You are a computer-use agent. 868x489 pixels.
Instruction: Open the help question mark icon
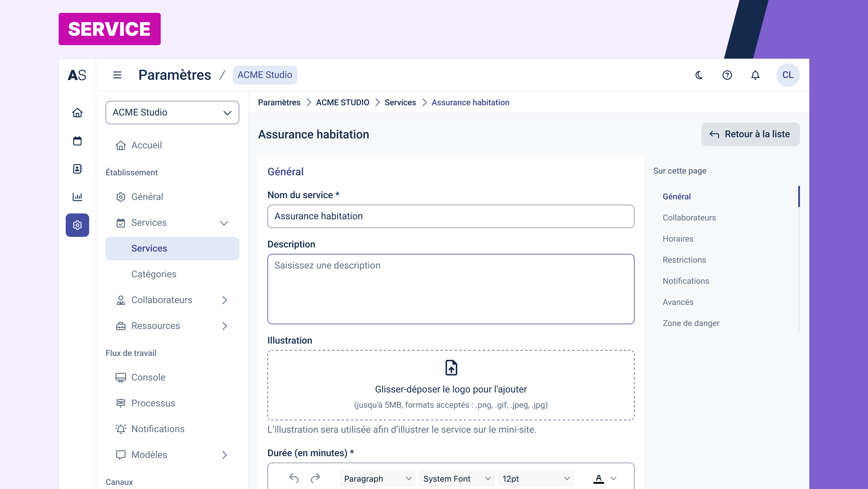(727, 75)
